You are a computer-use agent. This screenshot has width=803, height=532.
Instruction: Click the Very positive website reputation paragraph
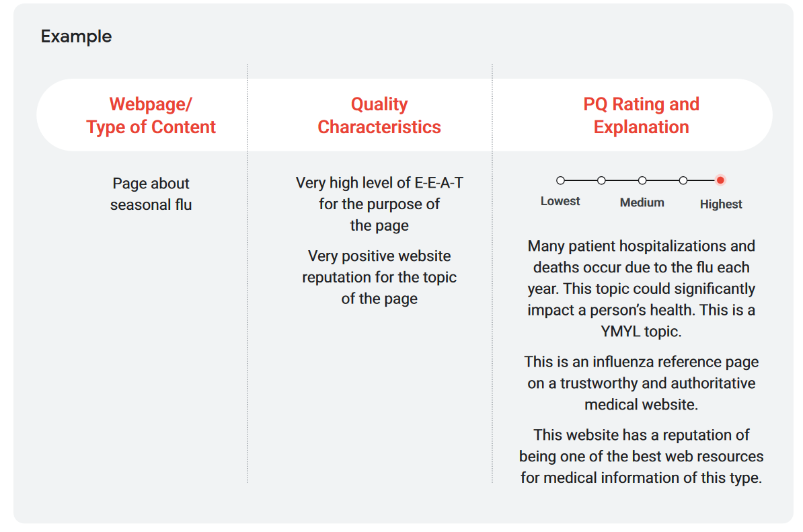pos(379,277)
